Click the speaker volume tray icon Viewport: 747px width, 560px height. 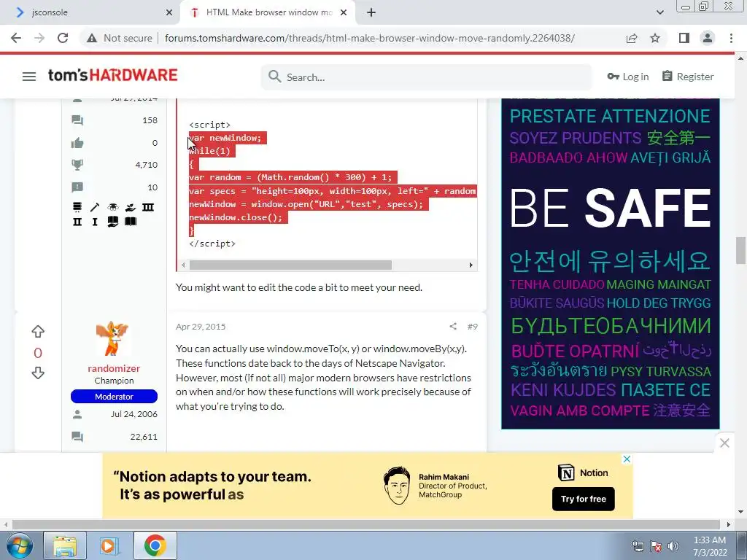pos(673,546)
